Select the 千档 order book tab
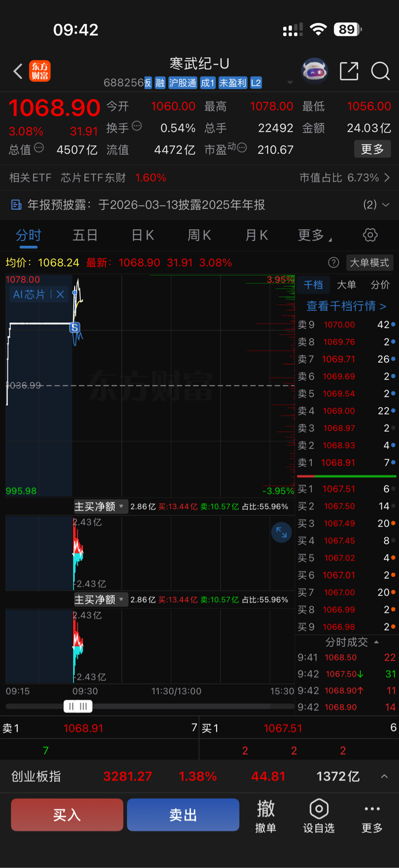Image resolution: width=399 pixels, height=868 pixels. [x=313, y=284]
